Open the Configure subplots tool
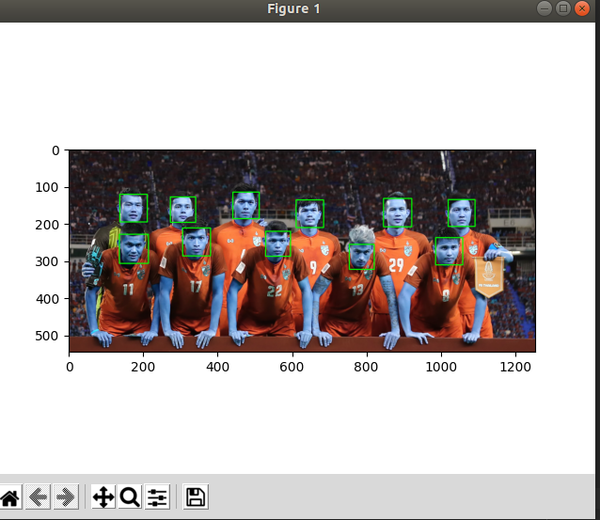Screen dimensions: 600x520 [x=157, y=497]
